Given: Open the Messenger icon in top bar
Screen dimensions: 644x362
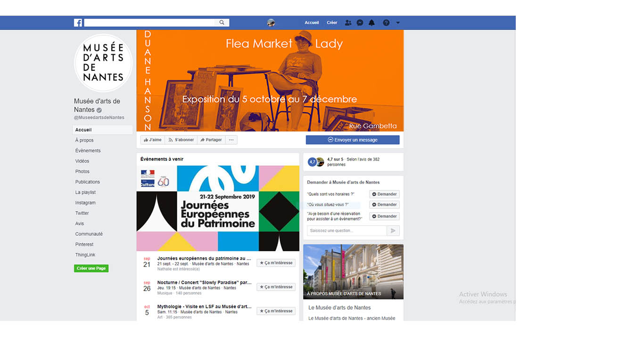Looking at the screenshot, I should [x=360, y=23].
